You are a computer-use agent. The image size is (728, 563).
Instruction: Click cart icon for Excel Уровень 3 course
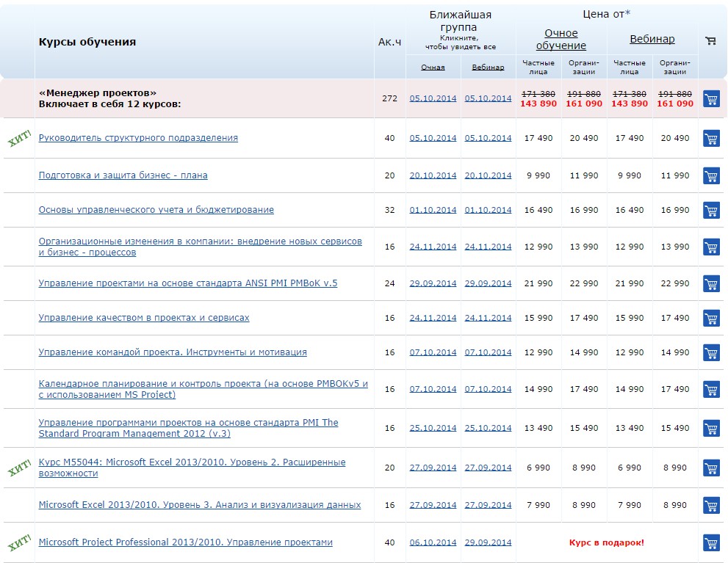(x=710, y=506)
